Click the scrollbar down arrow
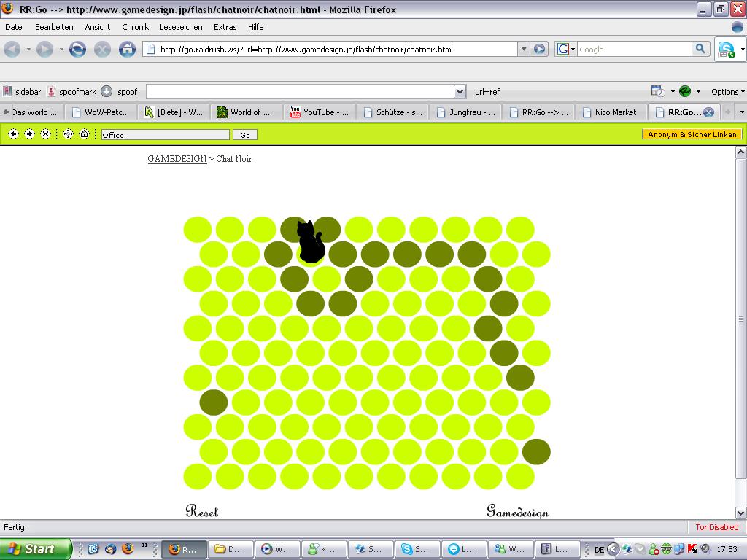This screenshot has height=560, width=747. (741, 513)
